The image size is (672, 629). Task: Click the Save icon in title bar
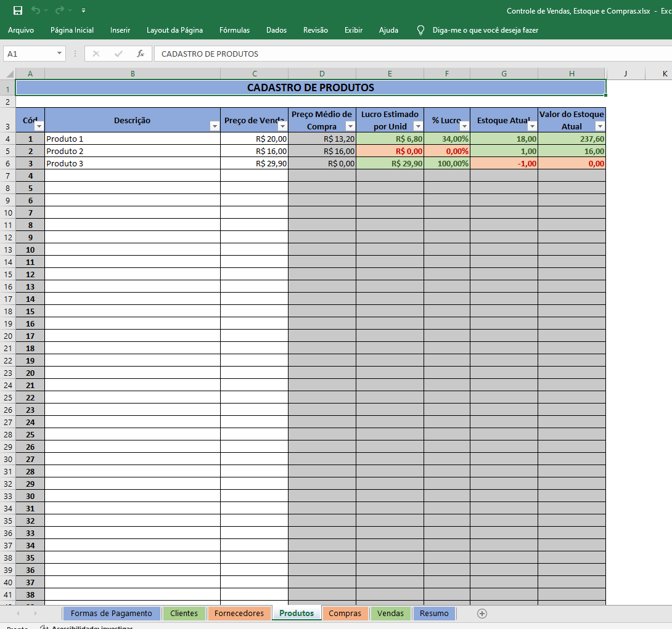(x=18, y=10)
